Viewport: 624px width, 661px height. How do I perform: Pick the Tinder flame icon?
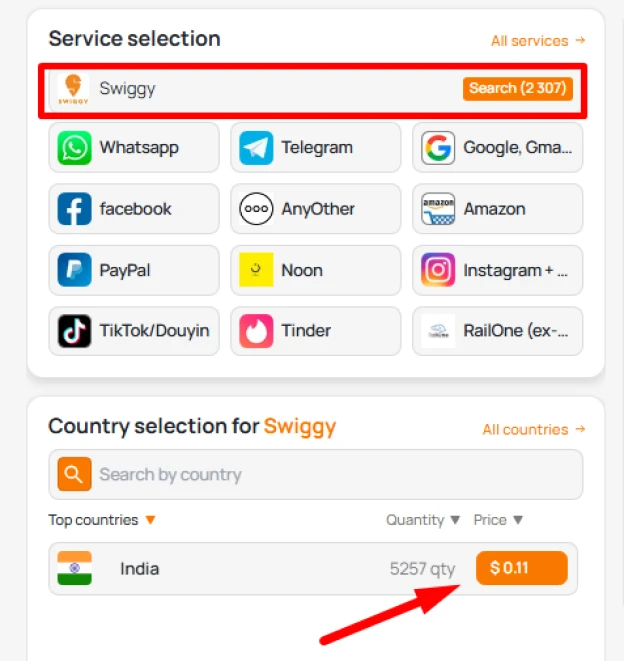[256, 331]
